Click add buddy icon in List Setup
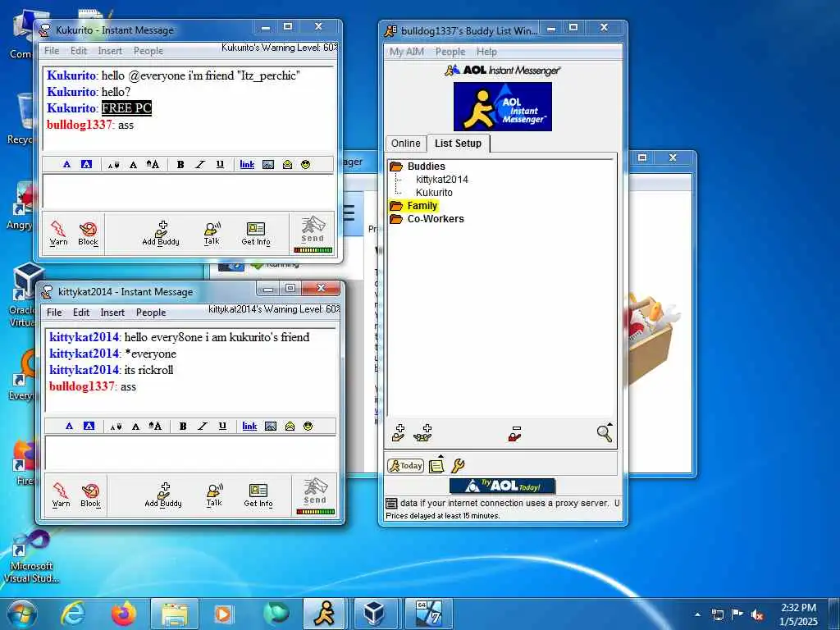Screen dimensions: 840x630 coord(399,433)
